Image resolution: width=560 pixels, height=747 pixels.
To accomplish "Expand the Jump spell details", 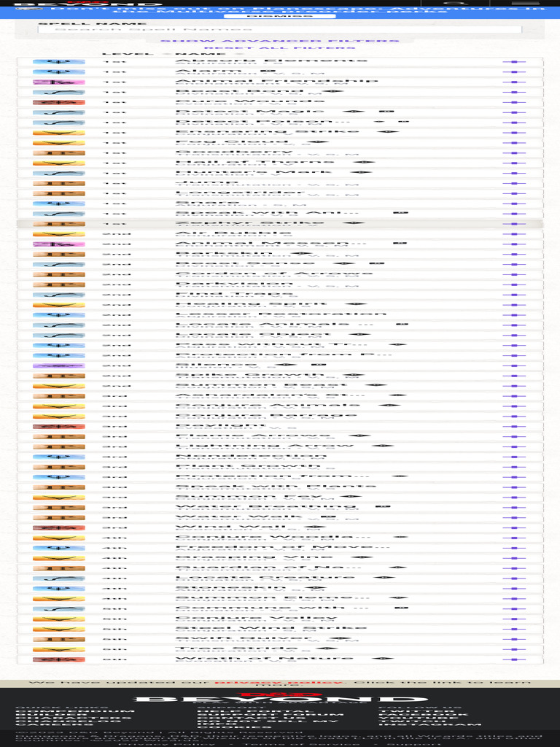I will tap(514, 183).
